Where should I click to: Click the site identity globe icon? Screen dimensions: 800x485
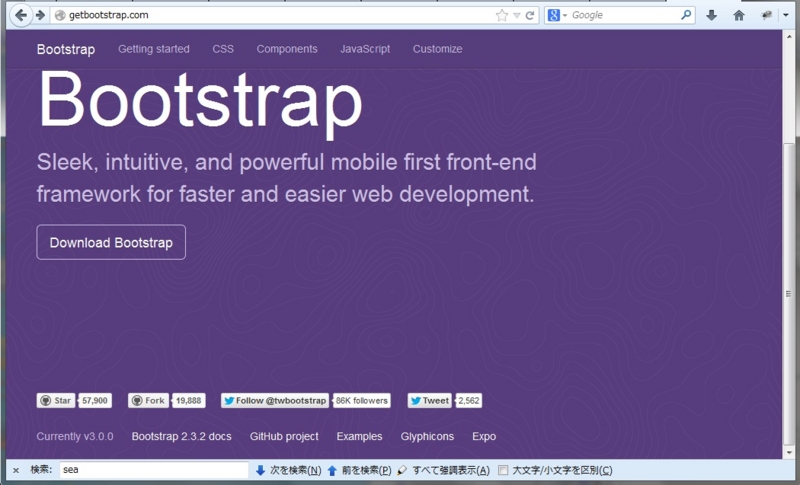(x=60, y=15)
